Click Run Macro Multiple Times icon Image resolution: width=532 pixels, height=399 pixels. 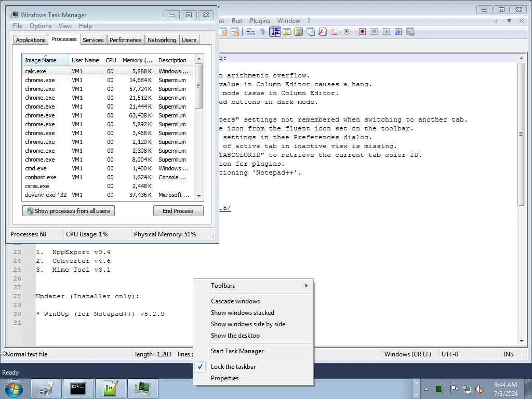click(x=398, y=32)
